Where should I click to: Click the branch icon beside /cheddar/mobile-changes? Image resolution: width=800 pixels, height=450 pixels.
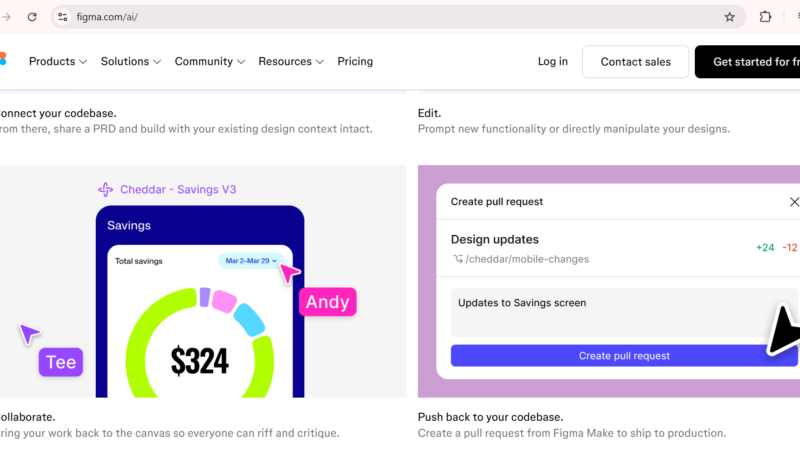click(458, 259)
